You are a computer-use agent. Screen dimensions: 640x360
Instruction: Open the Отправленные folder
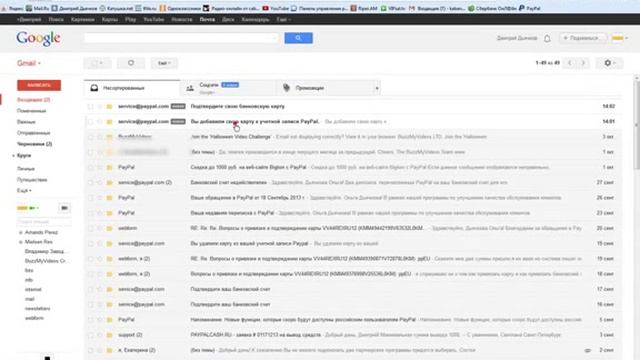coord(33,133)
